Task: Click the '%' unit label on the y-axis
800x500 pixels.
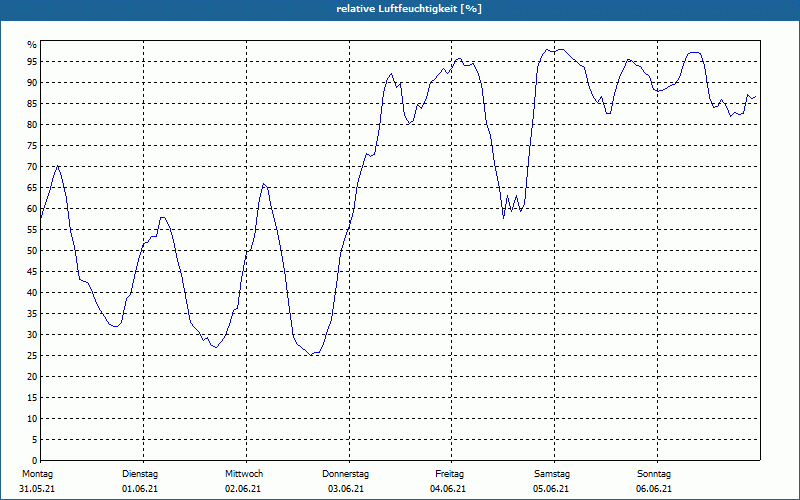Action: click(32, 45)
